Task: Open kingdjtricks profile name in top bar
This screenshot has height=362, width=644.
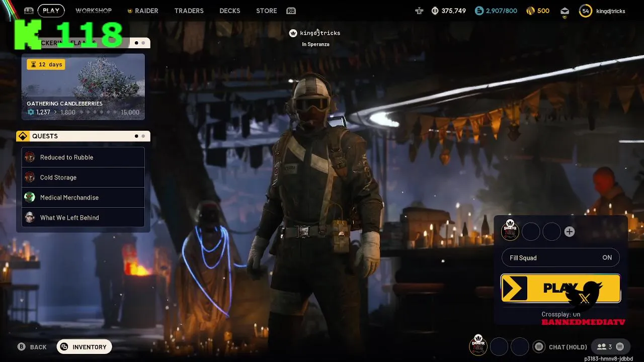Action: pyautogui.click(x=610, y=11)
